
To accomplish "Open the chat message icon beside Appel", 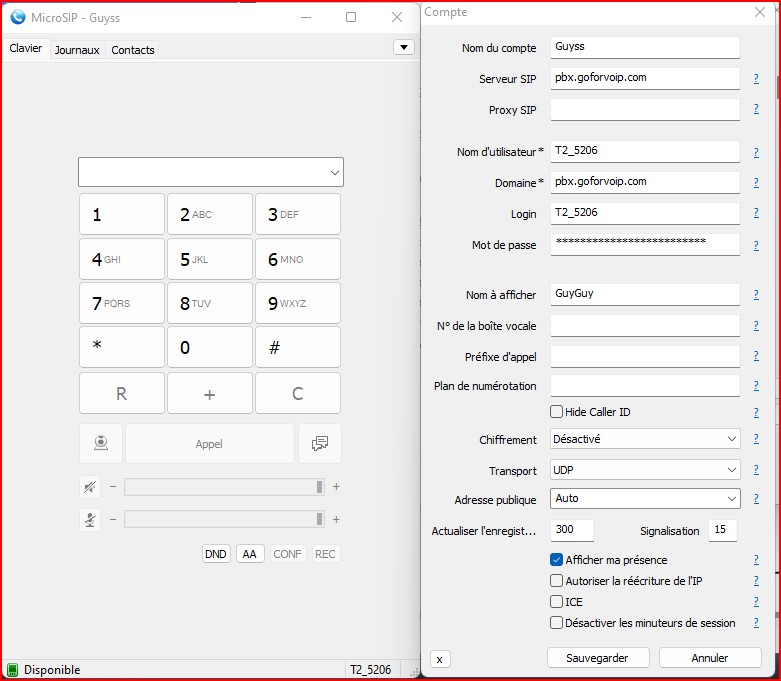I will click(x=320, y=443).
